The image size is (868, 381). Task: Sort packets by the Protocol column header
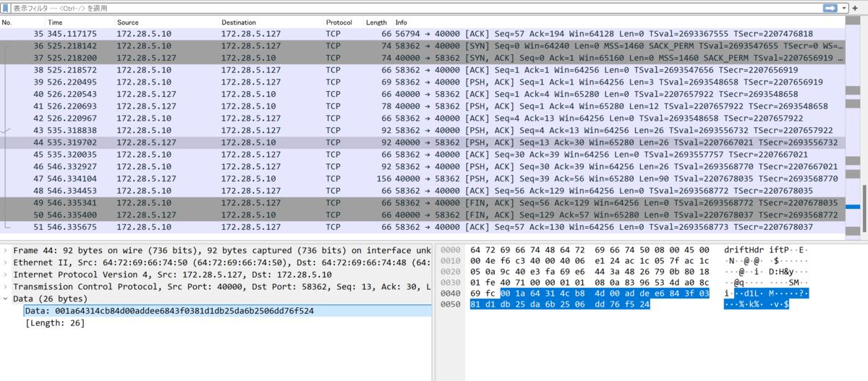click(342, 22)
